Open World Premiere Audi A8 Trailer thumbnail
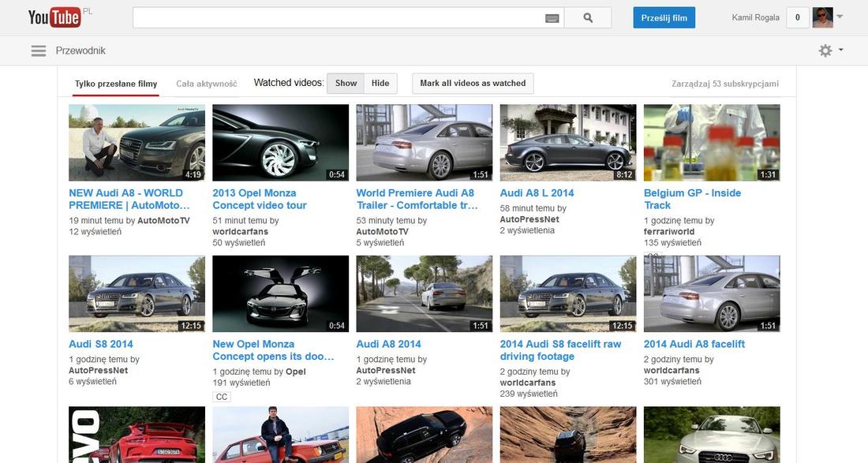The image size is (868, 463). (x=424, y=143)
